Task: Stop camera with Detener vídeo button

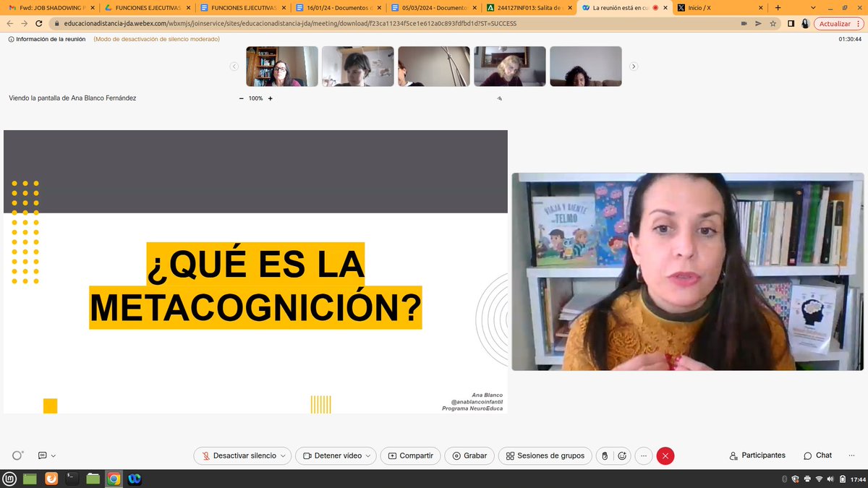Action: click(x=332, y=456)
